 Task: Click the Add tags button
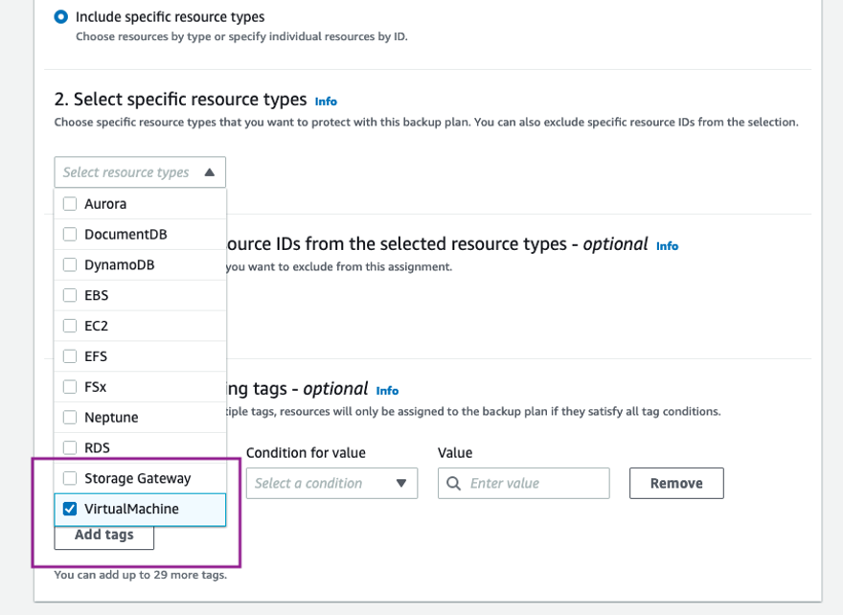point(103,536)
